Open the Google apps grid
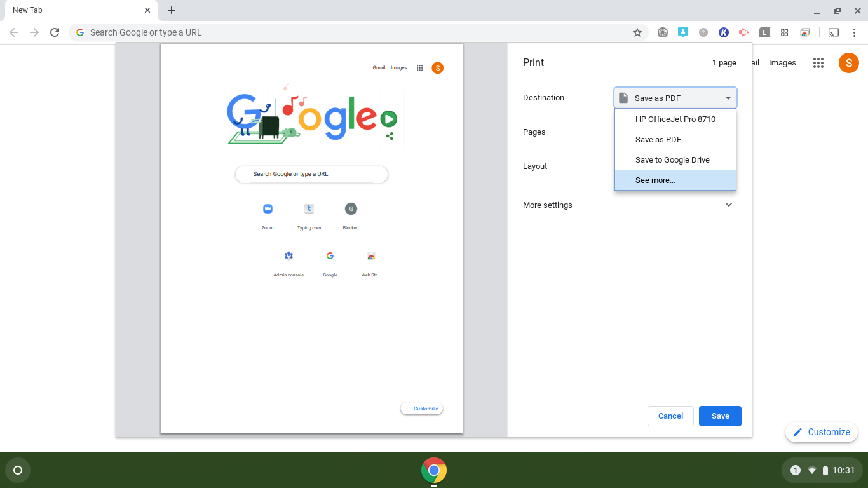 click(818, 63)
